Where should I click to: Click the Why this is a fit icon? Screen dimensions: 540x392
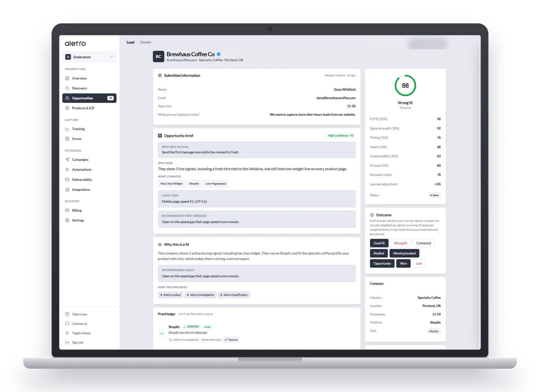point(160,244)
